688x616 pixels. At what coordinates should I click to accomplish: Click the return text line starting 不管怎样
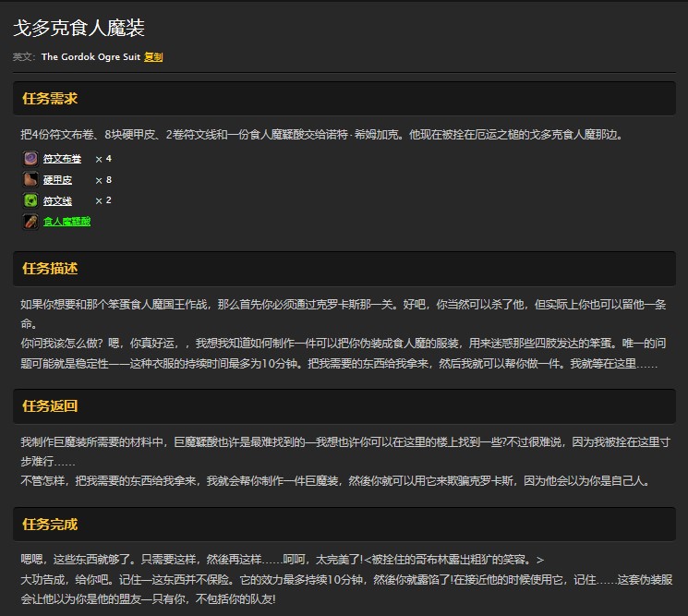[x=335, y=481]
